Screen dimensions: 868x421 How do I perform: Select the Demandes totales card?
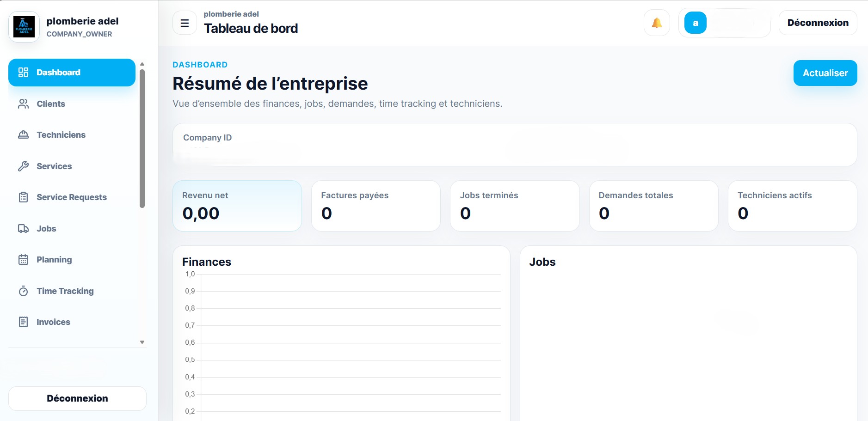pyautogui.click(x=653, y=206)
